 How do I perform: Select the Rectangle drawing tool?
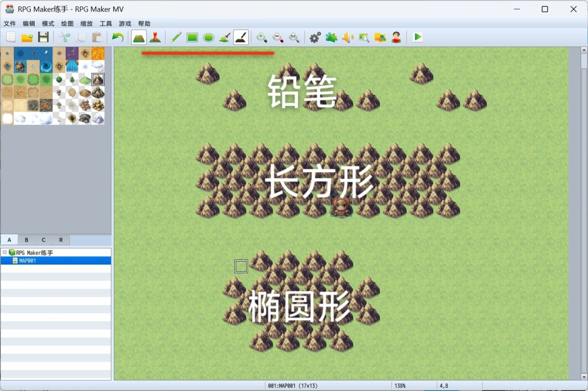(192, 37)
